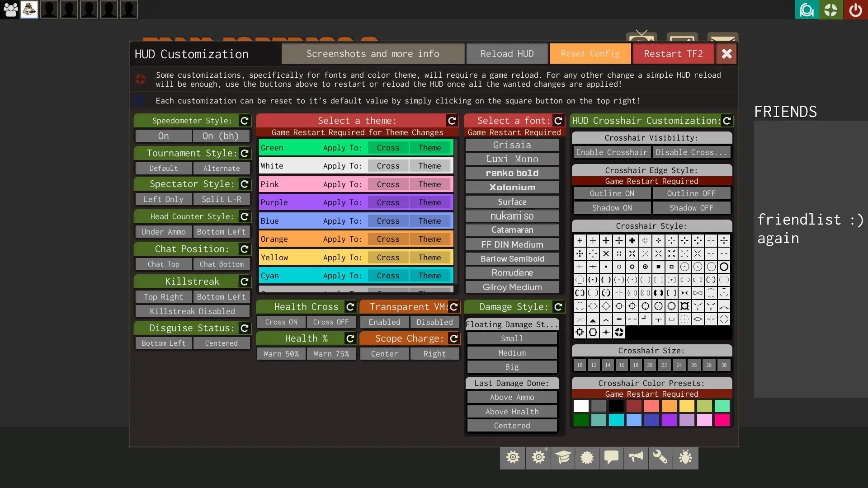
Task: Click the gear-with-plus icon in bottom toolbar
Action: click(x=538, y=457)
